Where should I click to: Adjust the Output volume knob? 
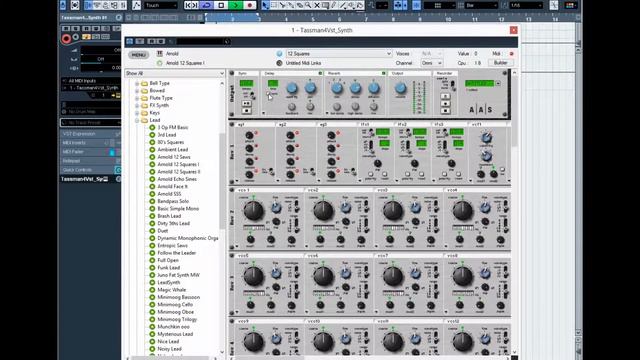400,88
